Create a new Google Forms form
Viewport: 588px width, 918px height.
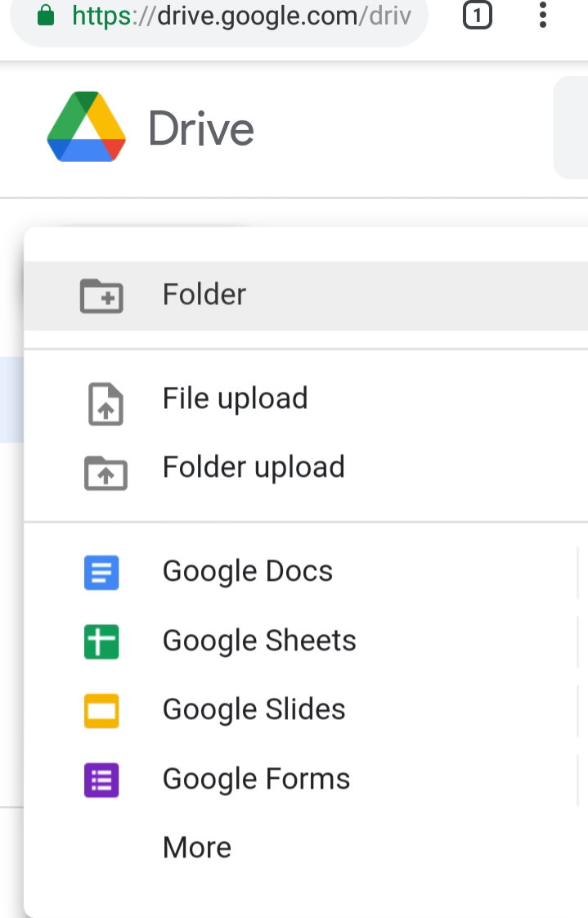click(305, 779)
